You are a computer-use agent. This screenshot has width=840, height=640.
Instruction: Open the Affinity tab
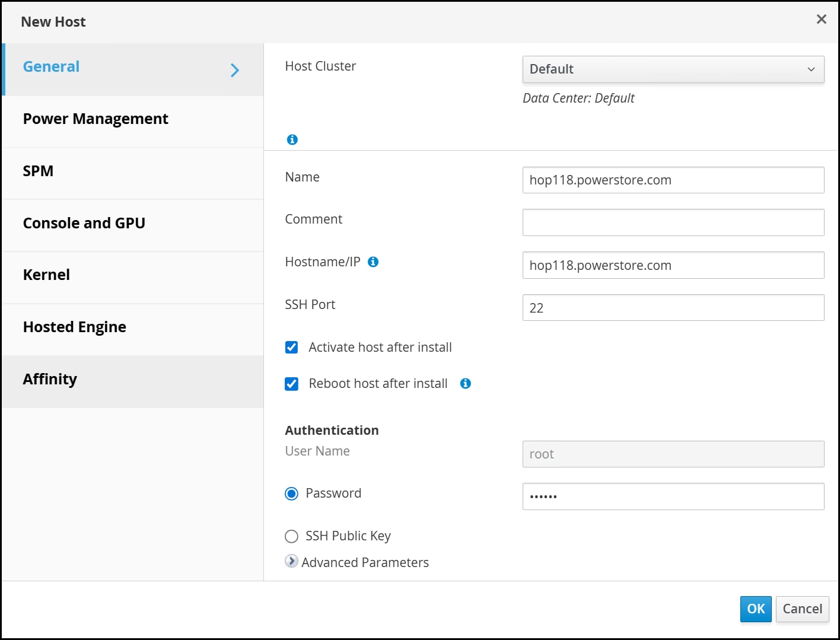pos(133,382)
